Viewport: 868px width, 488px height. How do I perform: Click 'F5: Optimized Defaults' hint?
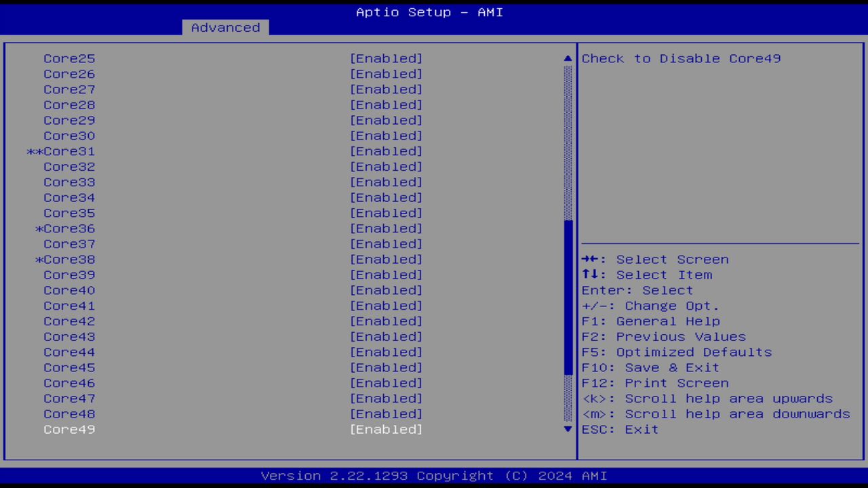tap(677, 352)
